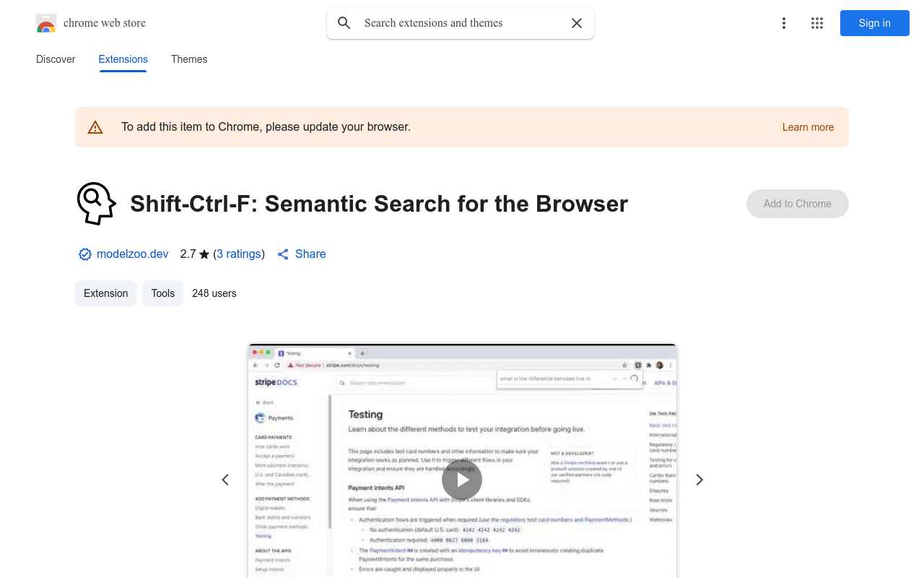
Task: Open the Extensions section
Action: [x=123, y=59]
